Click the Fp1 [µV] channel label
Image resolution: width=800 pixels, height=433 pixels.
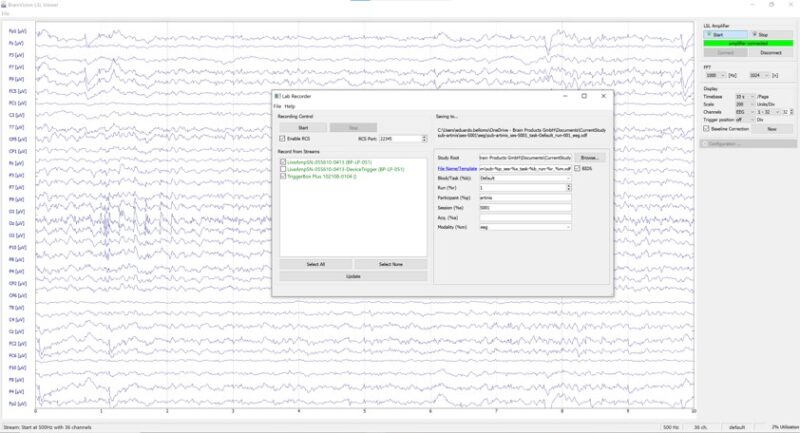(17, 31)
